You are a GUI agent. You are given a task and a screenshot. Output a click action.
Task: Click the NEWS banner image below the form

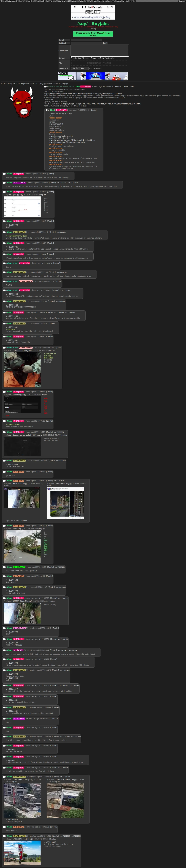click(x=93, y=76)
